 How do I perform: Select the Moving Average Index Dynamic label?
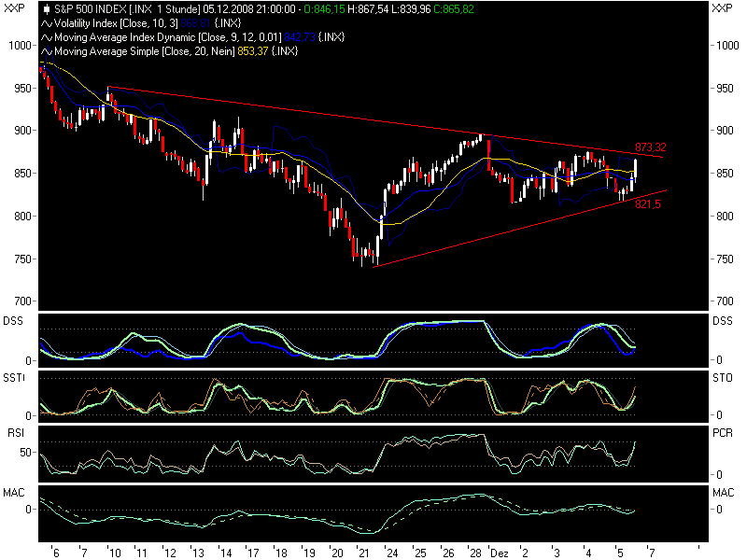click(x=168, y=37)
